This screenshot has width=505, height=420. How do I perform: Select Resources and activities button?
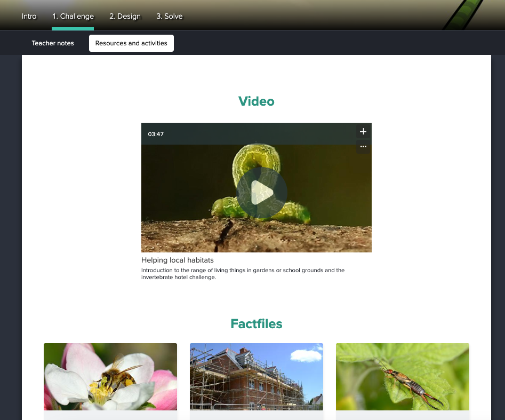(131, 43)
